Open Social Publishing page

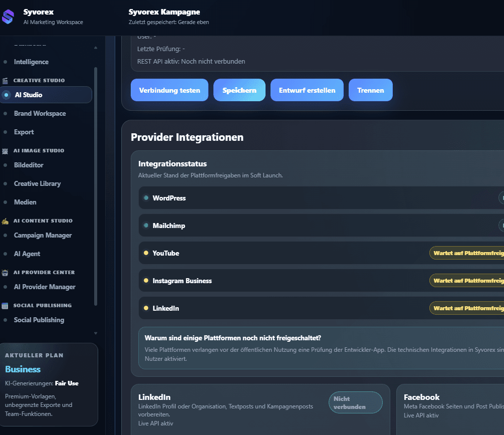pos(39,320)
